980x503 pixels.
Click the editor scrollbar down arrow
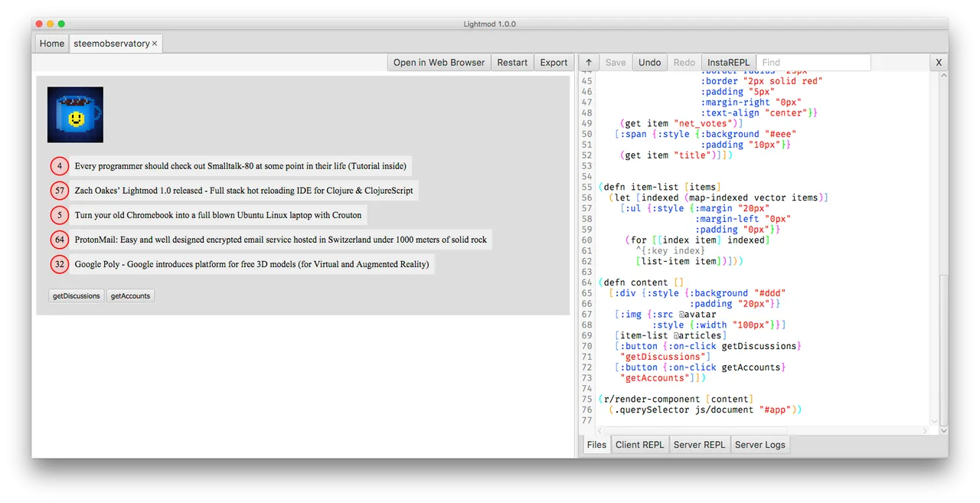click(943, 430)
